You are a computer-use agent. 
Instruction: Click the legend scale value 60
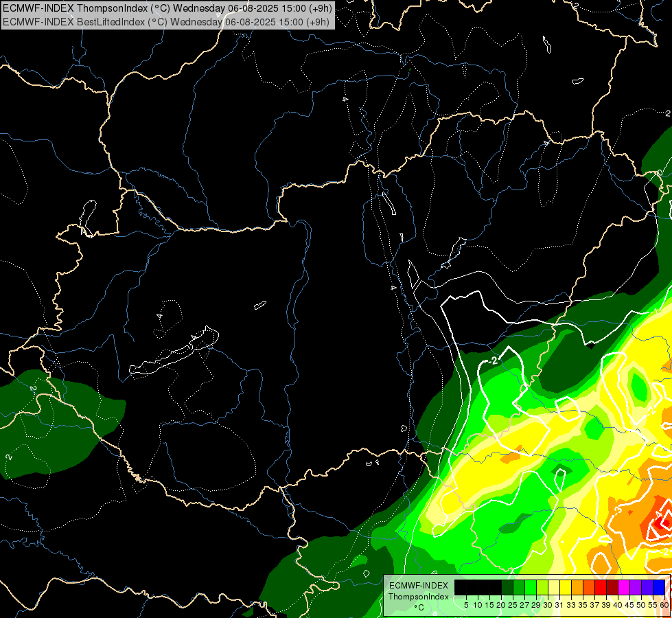click(664, 605)
